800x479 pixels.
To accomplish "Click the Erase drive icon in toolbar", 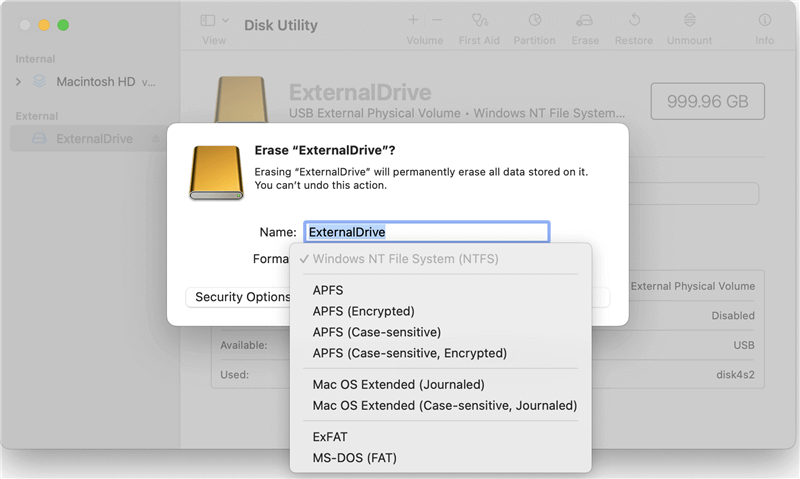I will point(585,20).
